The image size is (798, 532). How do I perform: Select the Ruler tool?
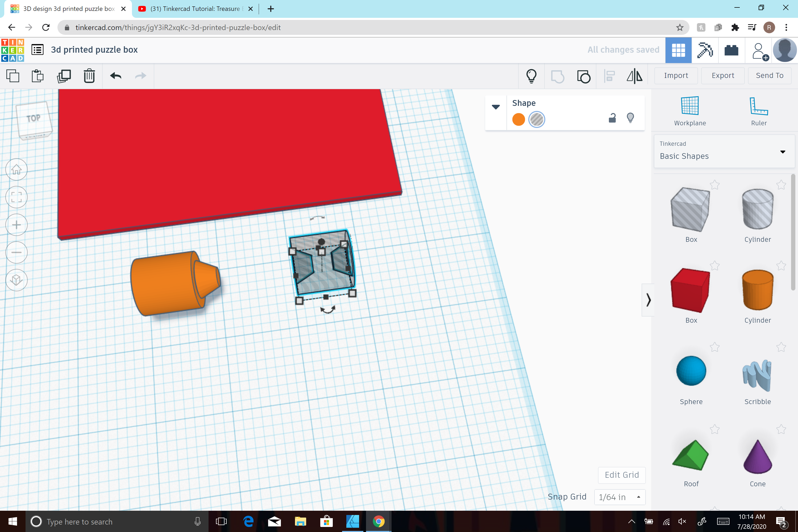pyautogui.click(x=759, y=111)
